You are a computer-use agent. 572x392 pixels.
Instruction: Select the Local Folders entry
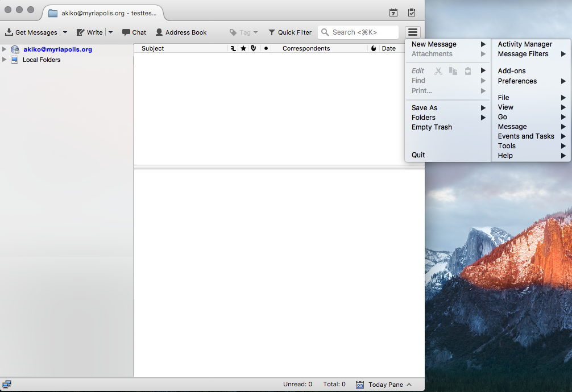[42, 60]
